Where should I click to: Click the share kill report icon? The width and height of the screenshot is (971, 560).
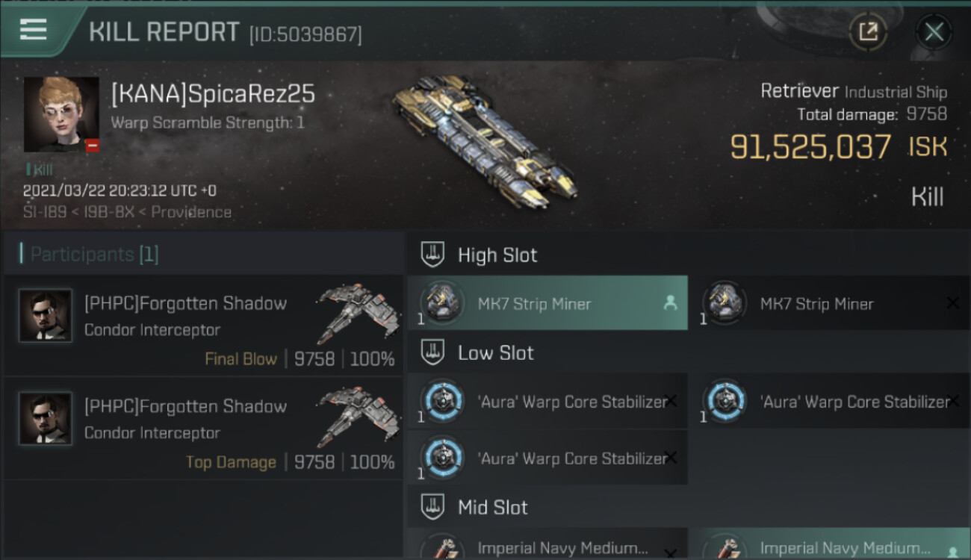[x=868, y=32]
